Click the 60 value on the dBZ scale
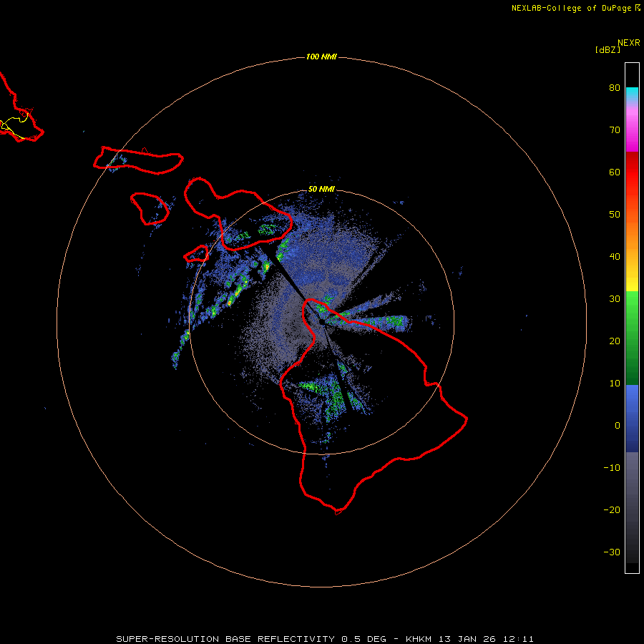Screen dimensions: 644x644 point(615,172)
